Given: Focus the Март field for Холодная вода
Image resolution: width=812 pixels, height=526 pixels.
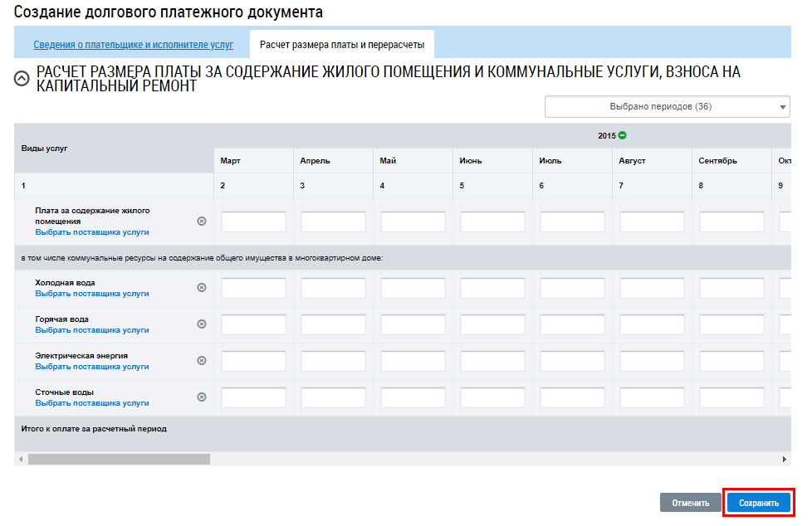Looking at the screenshot, I should click(x=254, y=288).
